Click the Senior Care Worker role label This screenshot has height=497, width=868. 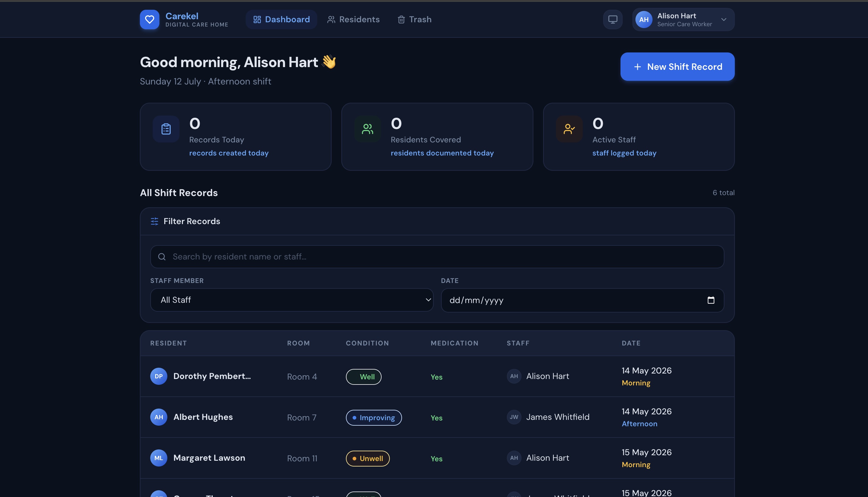tap(685, 24)
